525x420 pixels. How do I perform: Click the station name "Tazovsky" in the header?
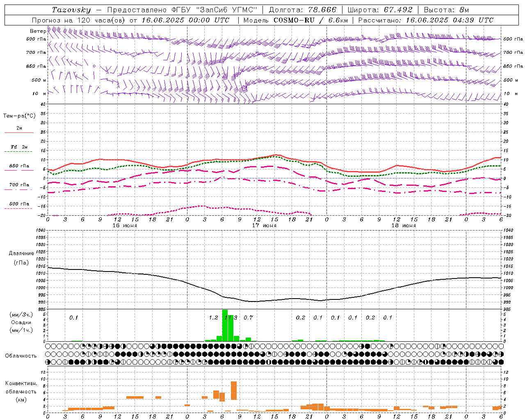(x=71, y=10)
